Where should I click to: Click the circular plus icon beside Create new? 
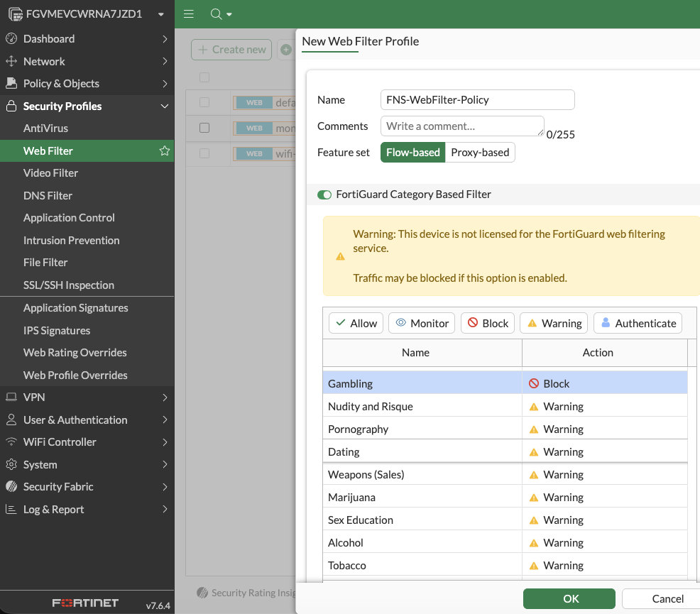pyautogui.click(x=286, y=50)
